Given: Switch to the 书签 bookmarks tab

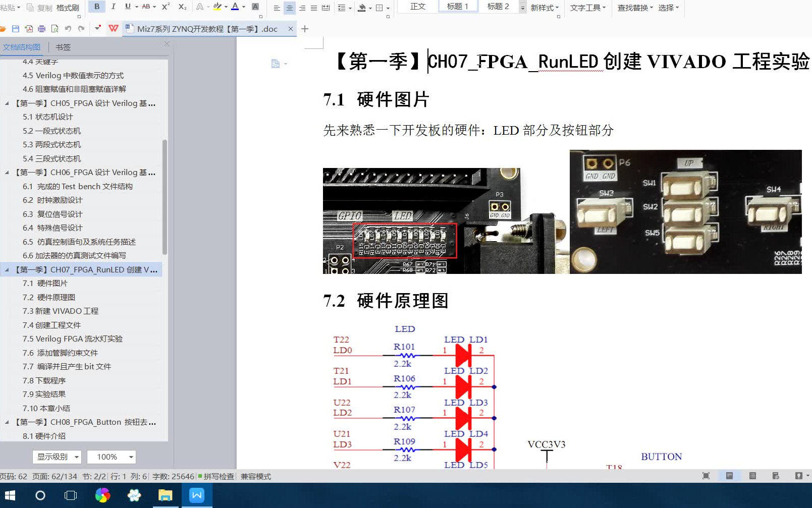Looking at the screenshot, I should pyautogui.click(x=64, y=46).
